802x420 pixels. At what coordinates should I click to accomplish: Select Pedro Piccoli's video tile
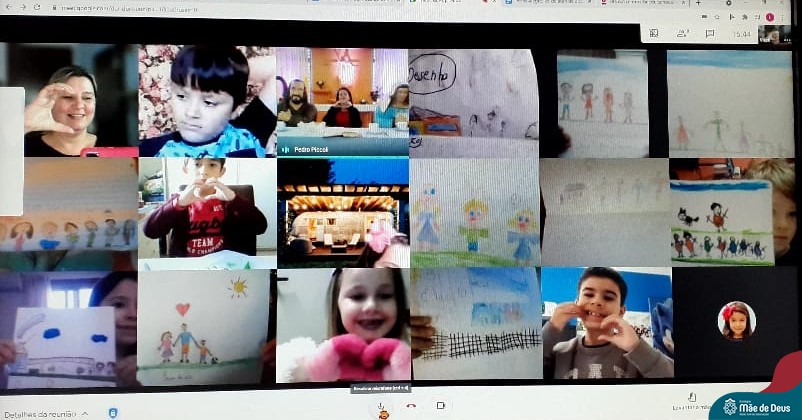pos(342,101)
